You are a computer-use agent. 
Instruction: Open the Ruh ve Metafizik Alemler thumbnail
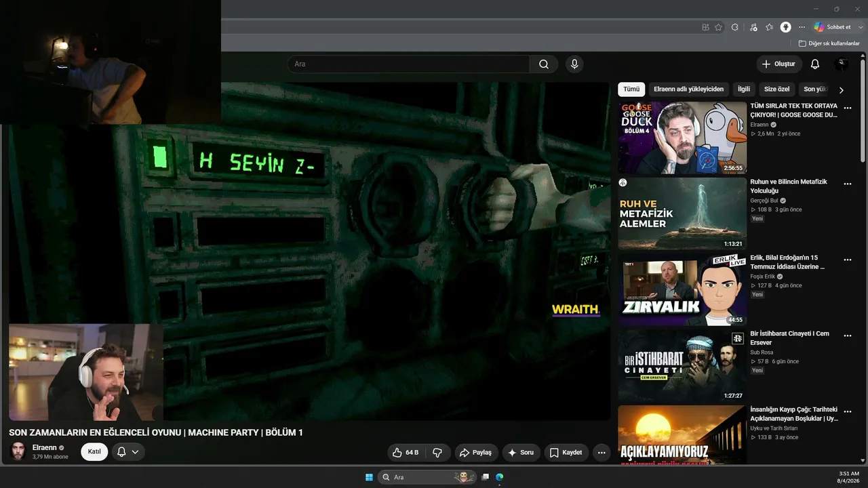point(682,214)
